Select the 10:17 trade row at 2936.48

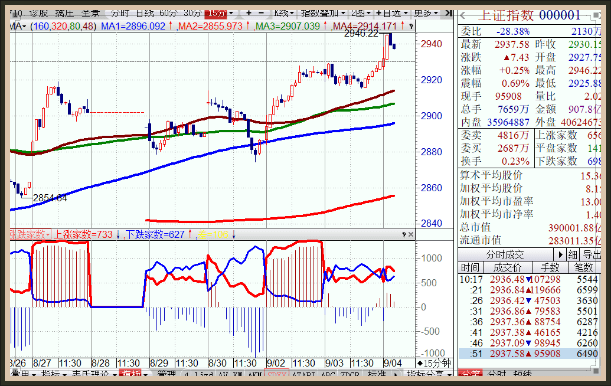point(529,279)
